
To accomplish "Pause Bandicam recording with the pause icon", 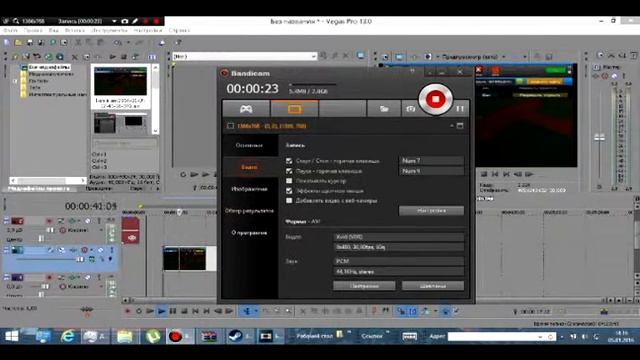I will coord(460,109).
